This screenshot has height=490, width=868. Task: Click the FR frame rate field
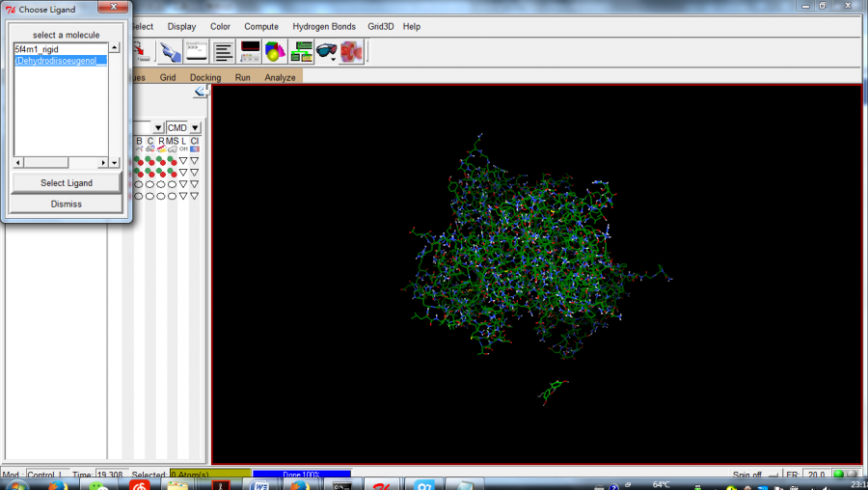coord(816,475)
